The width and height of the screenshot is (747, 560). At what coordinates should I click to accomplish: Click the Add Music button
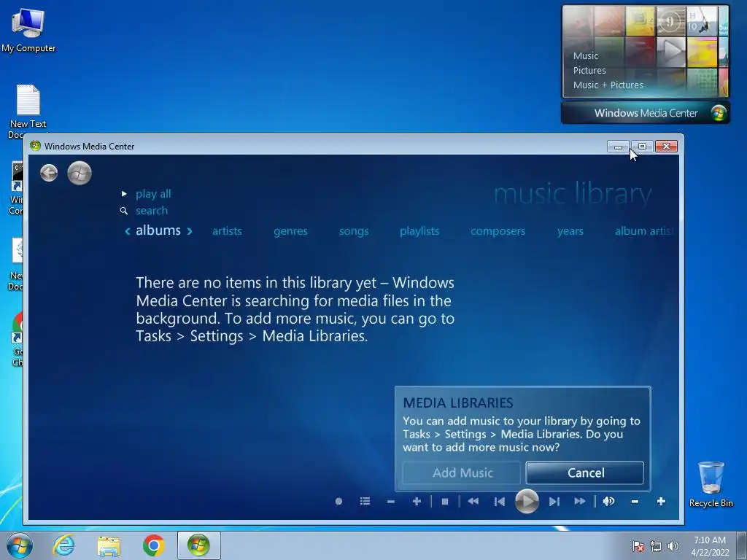coord(462,472)
